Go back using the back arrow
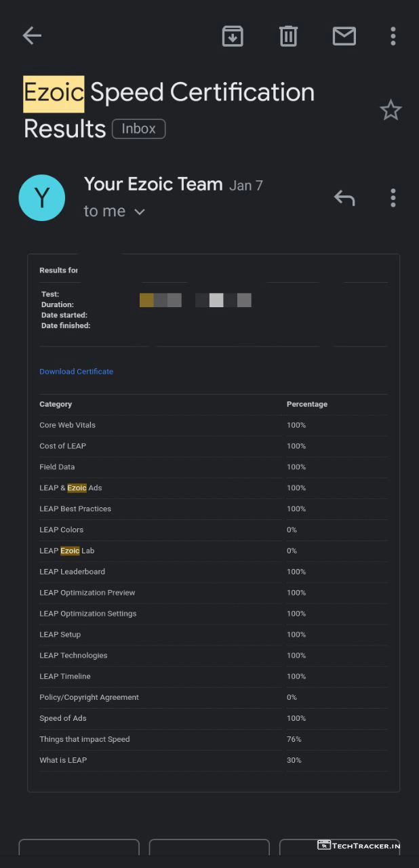Viewport: 419px width, 868px height. pyautogui.click(x=32, y=36)
